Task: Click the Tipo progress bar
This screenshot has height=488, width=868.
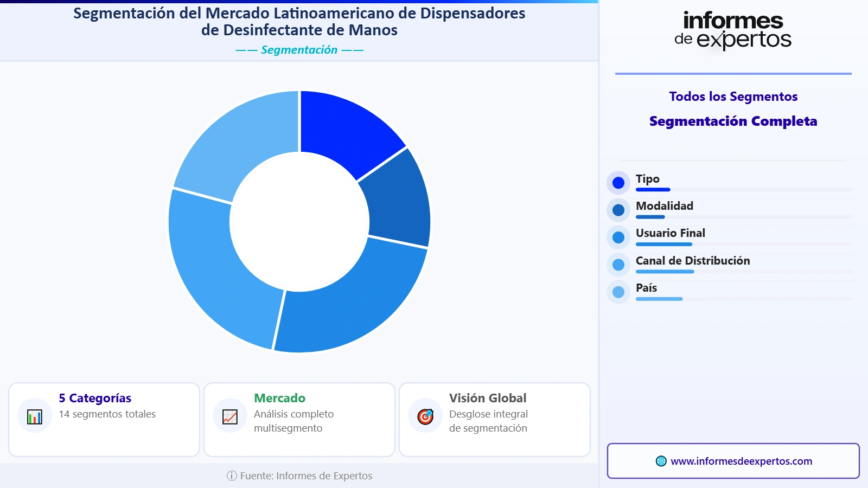Action: (x=744, y=190)
